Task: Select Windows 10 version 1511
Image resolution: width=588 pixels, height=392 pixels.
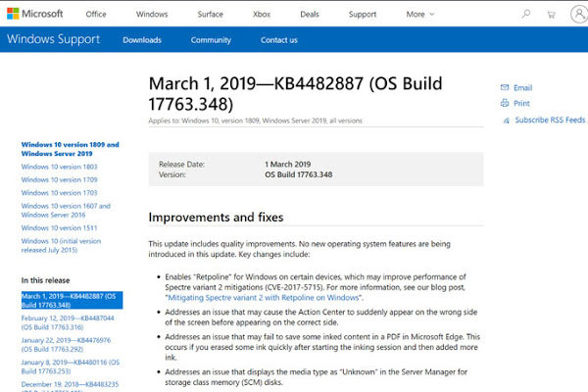Action: point(59,227)
